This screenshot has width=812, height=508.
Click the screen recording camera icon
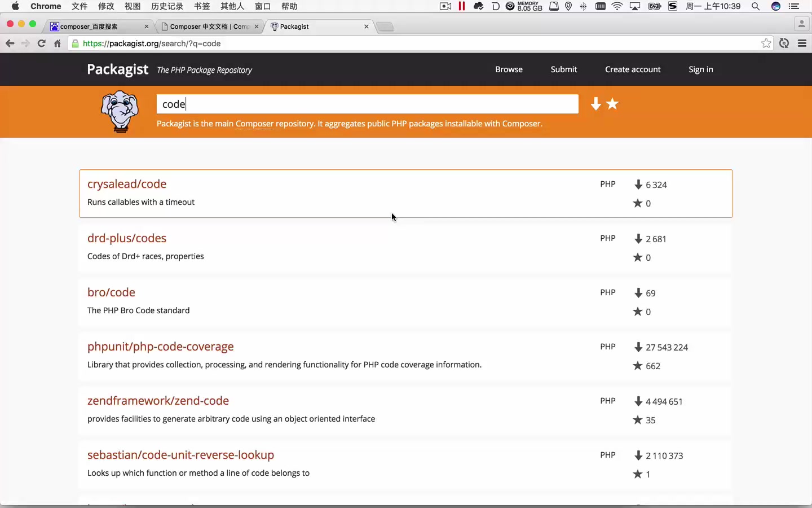(x=445, y=6)
